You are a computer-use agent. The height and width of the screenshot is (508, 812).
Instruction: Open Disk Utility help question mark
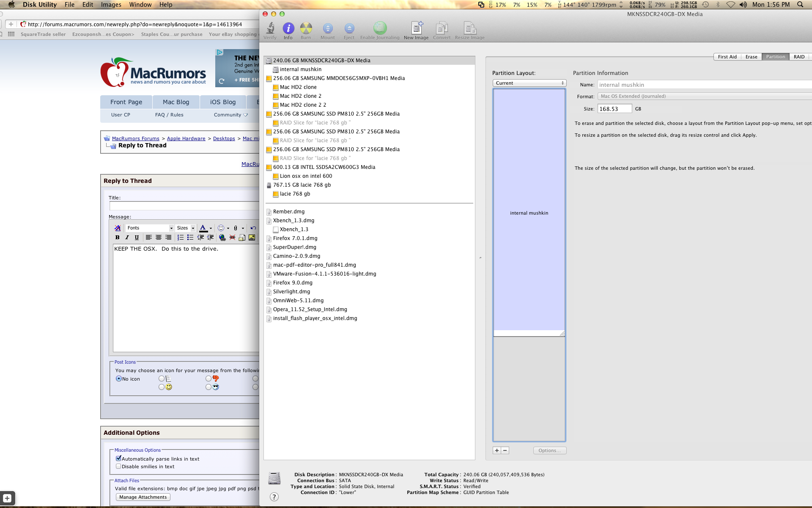pos(274,497)
